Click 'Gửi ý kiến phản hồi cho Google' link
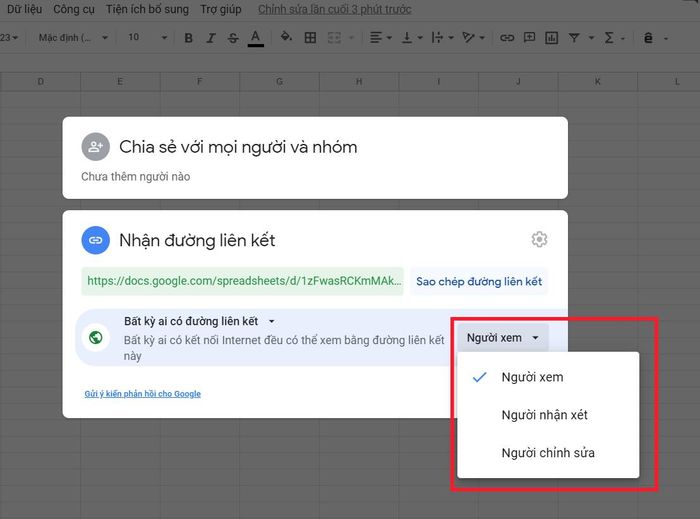The image size is (700, 519). (143, 394)
